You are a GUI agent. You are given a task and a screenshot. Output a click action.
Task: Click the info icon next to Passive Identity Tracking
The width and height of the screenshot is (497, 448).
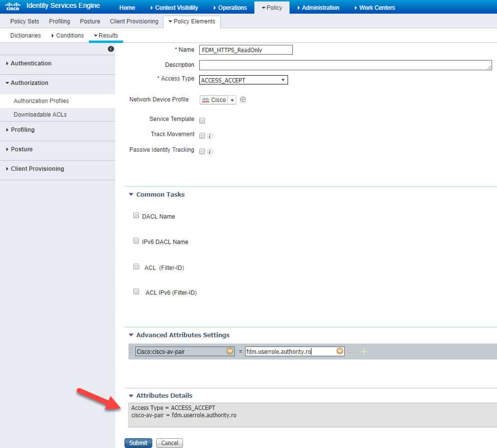click(x=210, y=151)
